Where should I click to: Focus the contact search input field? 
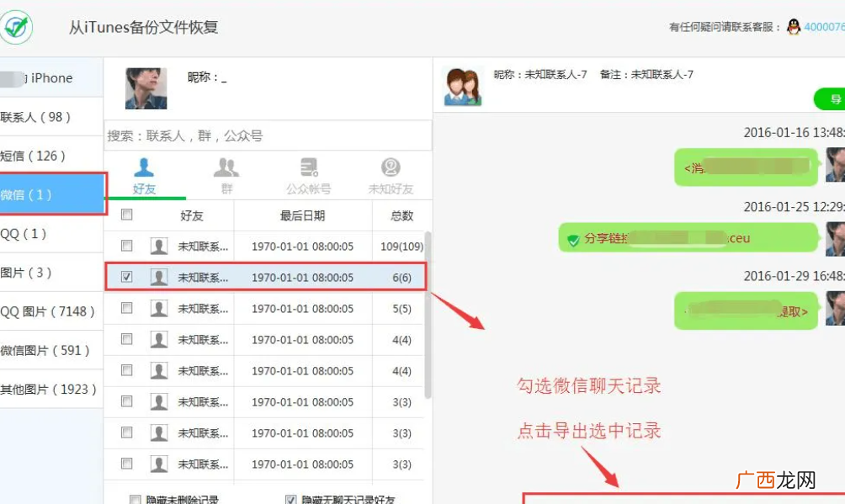tap(268, 135)
